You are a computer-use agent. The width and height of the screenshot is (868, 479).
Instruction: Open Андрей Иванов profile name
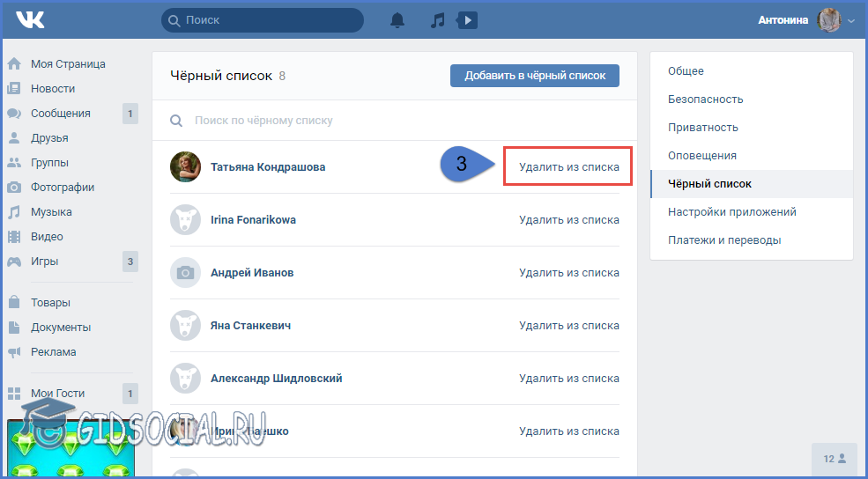[x=252, y=273]
